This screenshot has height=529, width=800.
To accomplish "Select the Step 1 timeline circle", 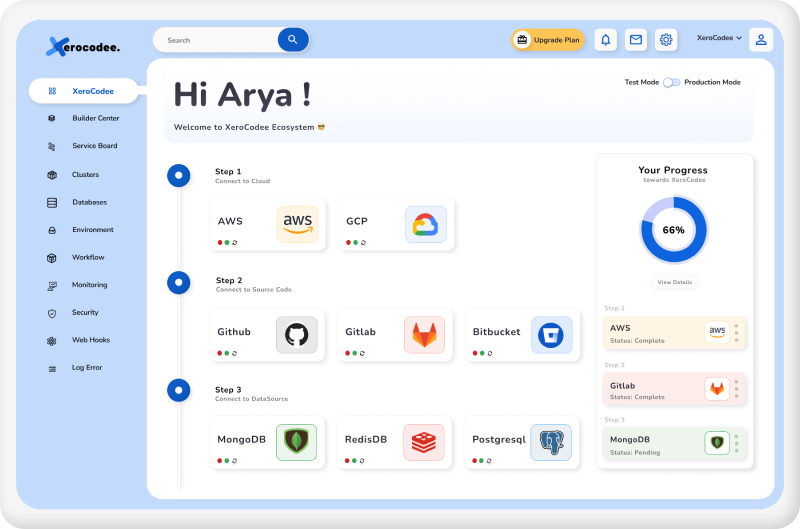I will point(179,175).
